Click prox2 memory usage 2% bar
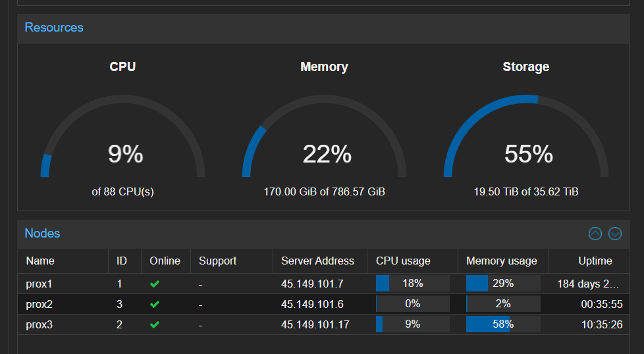The image size is (644, 354). (503, 304)
